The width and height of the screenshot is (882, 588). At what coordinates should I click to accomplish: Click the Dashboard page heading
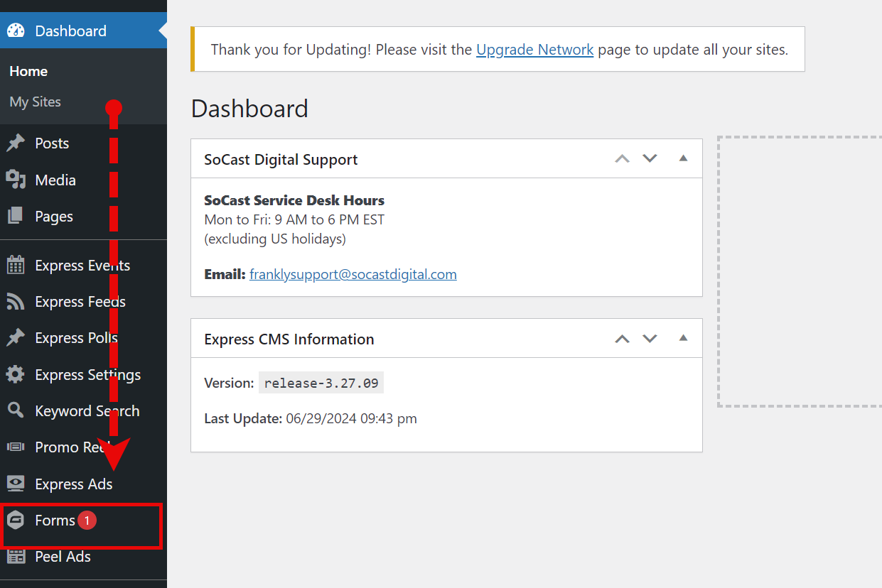pos(249,109)
